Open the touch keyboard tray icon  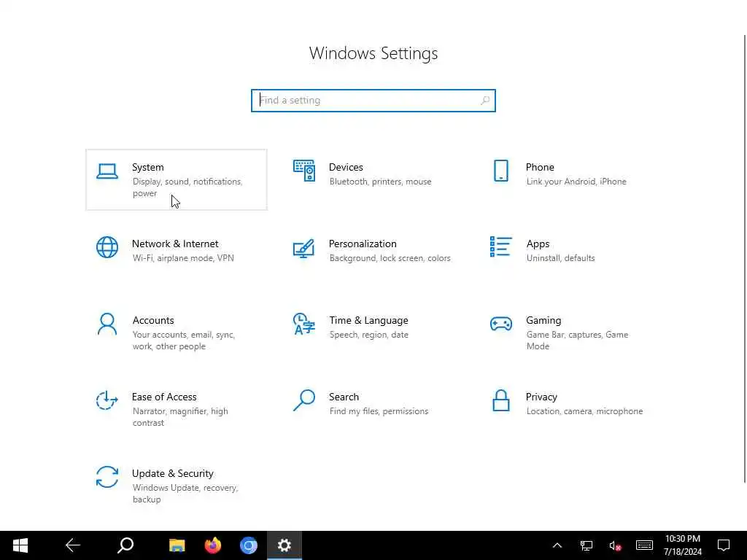[x=644, y=545]
